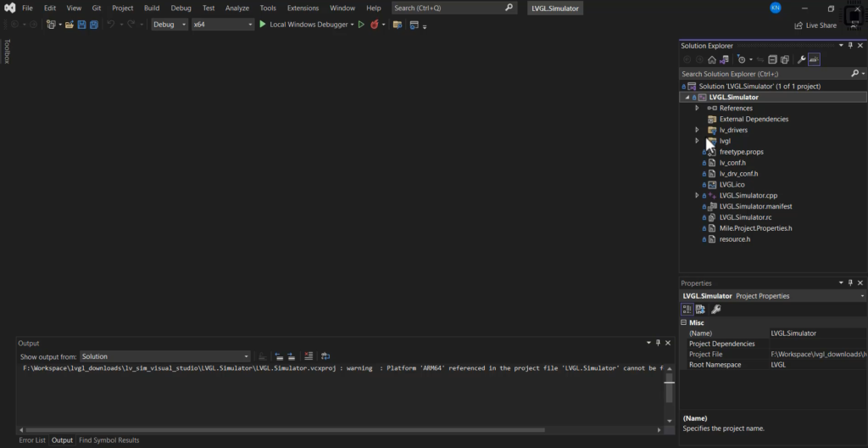Screen dimensions: 868x448
Task: Click the Solution Explorer search magnifier icon
Action: click(854, 73)
